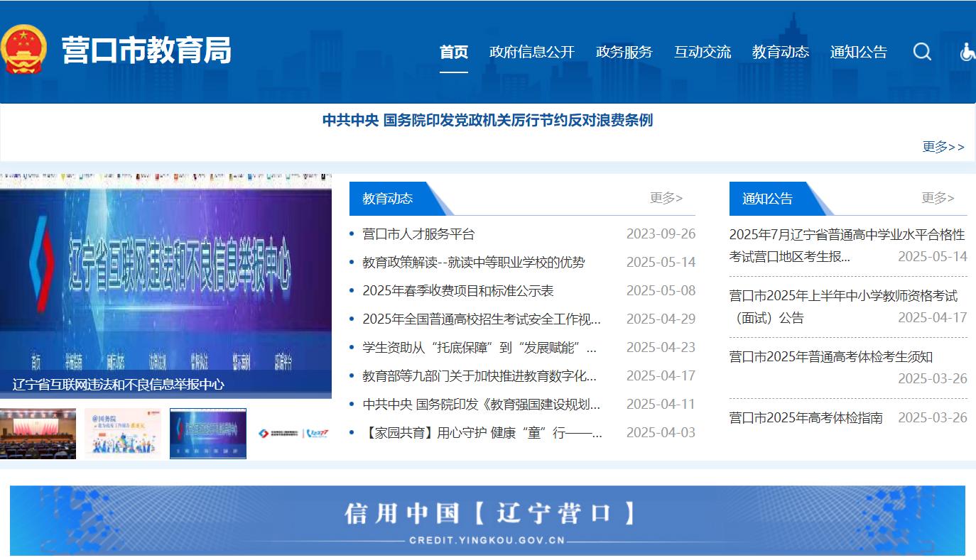Select the 互动交流 navigation item
Image resolution: width=976 pixels, height=560 pixels.
(x=702, y=52)
